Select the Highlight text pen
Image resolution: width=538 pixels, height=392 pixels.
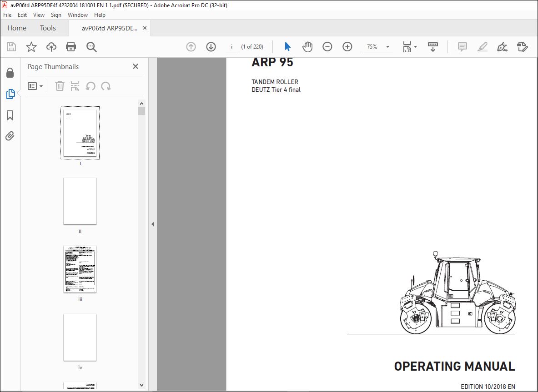tap(483, 47)
